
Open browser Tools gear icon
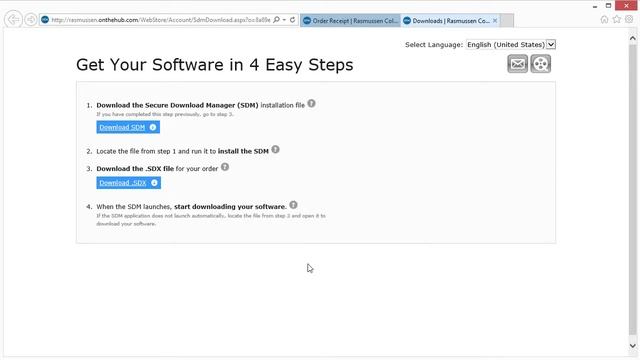point(629,20)
